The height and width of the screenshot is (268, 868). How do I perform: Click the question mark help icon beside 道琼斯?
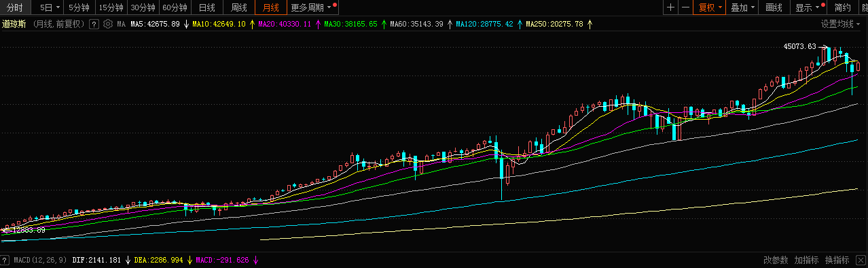click(x=94, y=24)
